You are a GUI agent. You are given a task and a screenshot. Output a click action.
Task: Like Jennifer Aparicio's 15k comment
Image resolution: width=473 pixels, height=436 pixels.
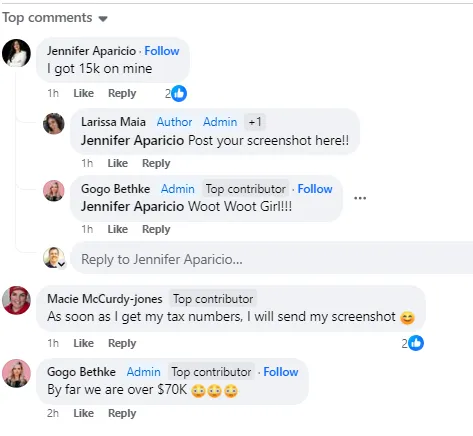[x=83, y=93]
